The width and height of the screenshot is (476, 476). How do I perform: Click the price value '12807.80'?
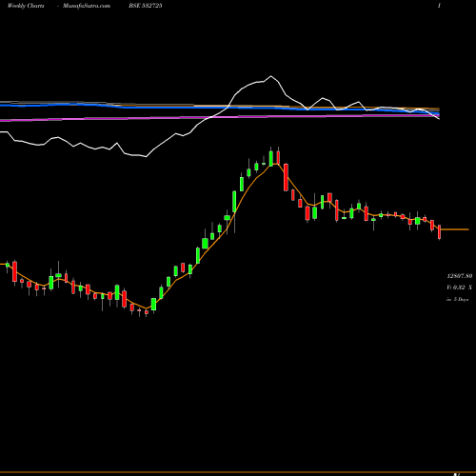(x=460, y=276)
